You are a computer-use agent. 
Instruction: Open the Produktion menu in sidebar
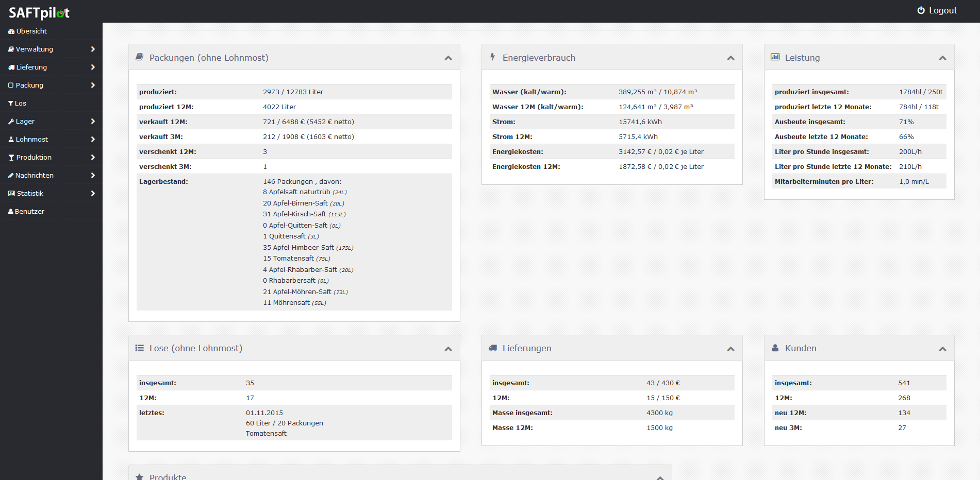(34, 158)
